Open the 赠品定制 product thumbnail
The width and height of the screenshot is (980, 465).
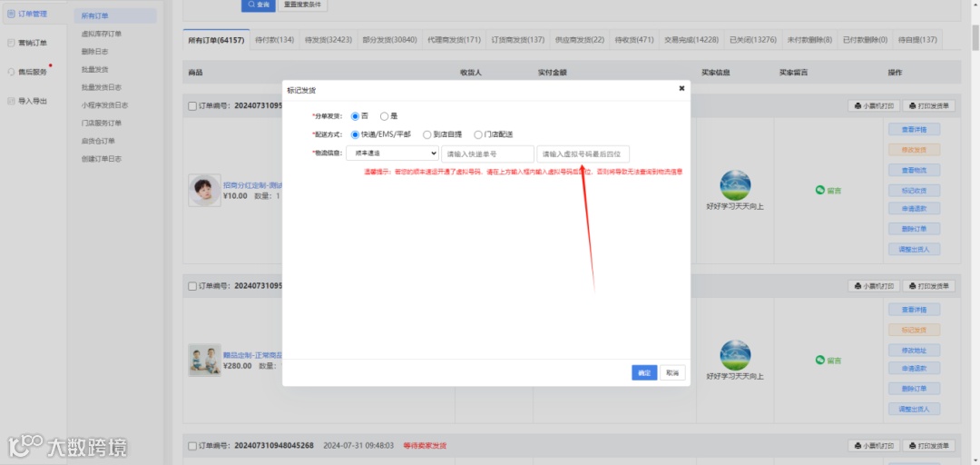[204, 360]
